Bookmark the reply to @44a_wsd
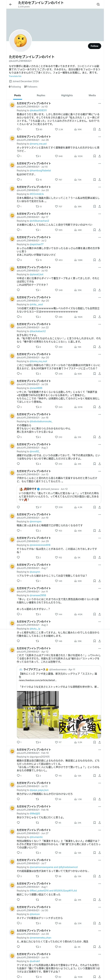110x980 pixels. [x=95, y=317]
